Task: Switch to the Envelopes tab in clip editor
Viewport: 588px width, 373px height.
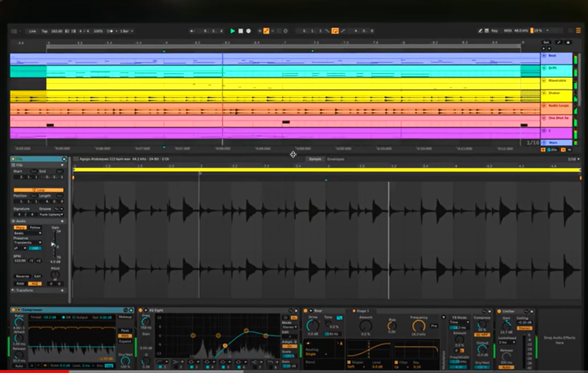Action: pyautogui.click(x=336, y=159)
